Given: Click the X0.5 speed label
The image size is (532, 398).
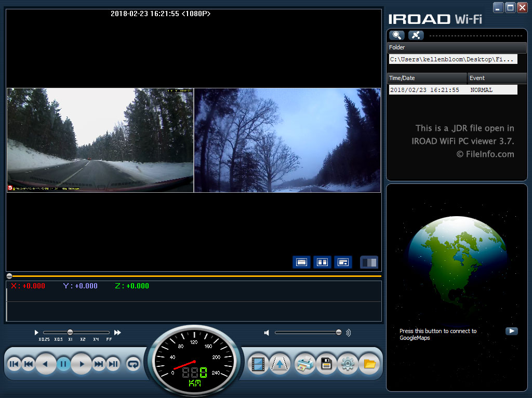Looking at the screenshot, I should pos(58,339).
